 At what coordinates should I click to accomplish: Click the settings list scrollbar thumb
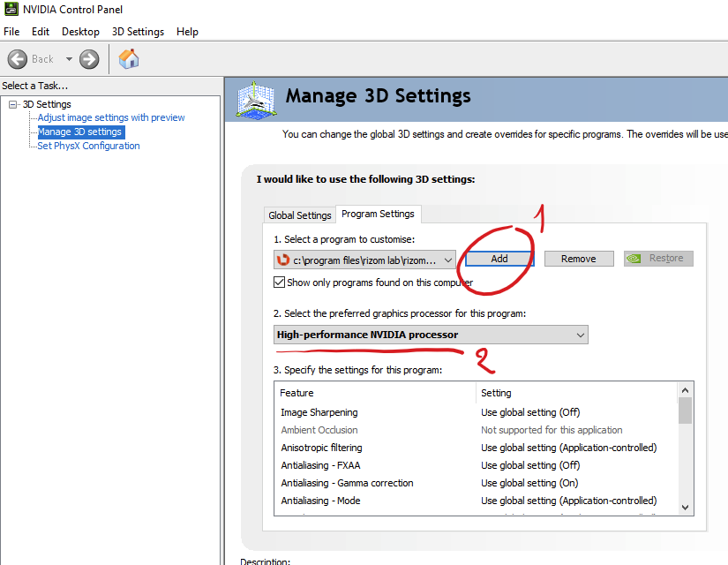[686, 411]
